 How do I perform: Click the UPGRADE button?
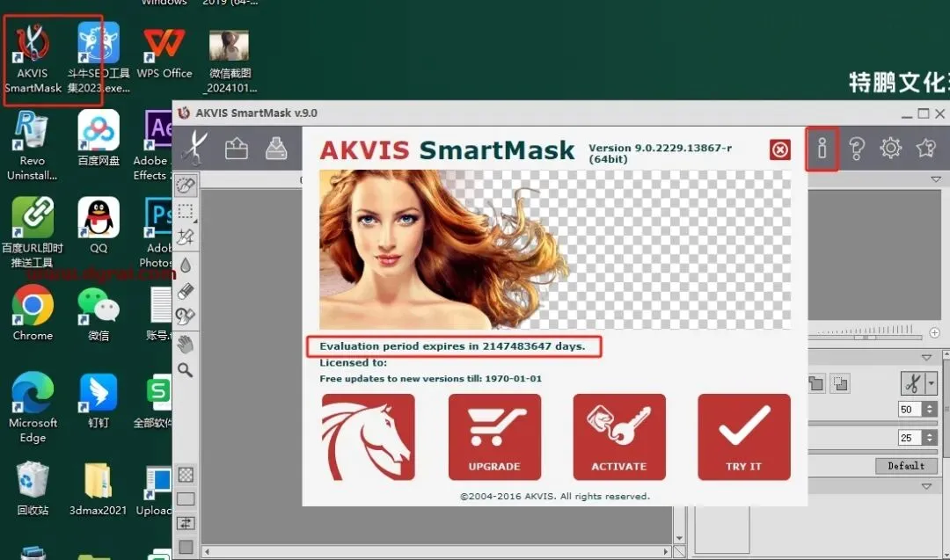point(494,437)
